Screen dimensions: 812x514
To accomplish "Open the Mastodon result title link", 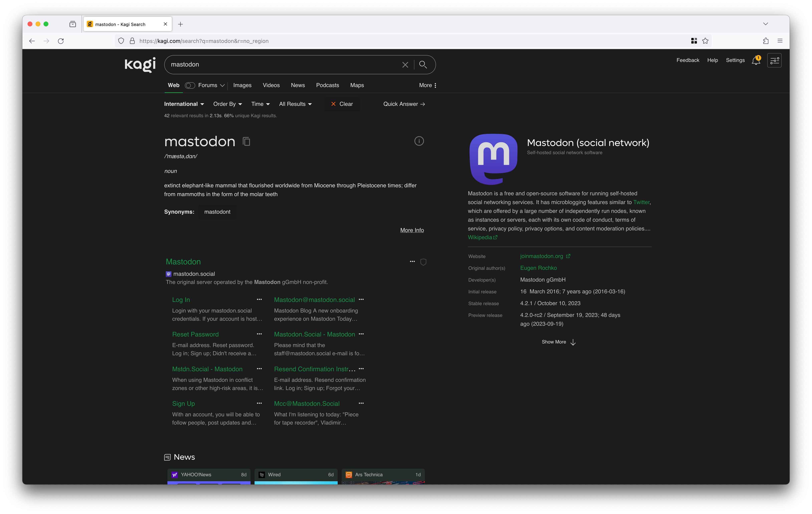I will (x=183, y=262).
